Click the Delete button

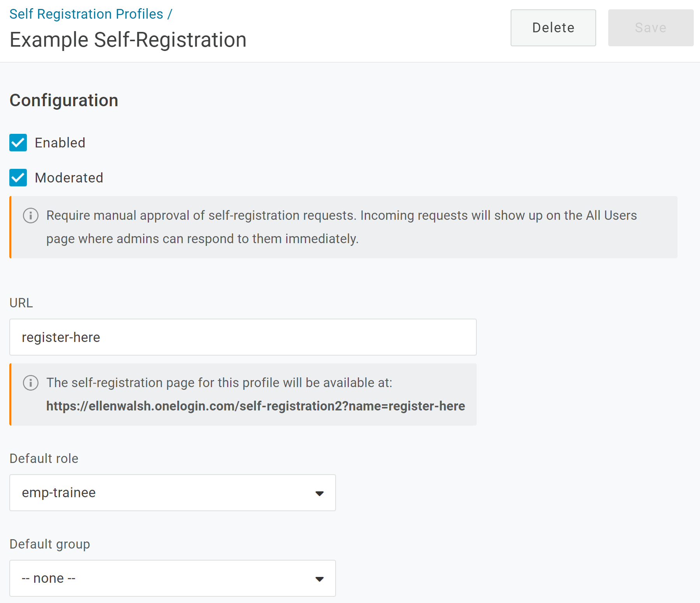tap(553, 28)
